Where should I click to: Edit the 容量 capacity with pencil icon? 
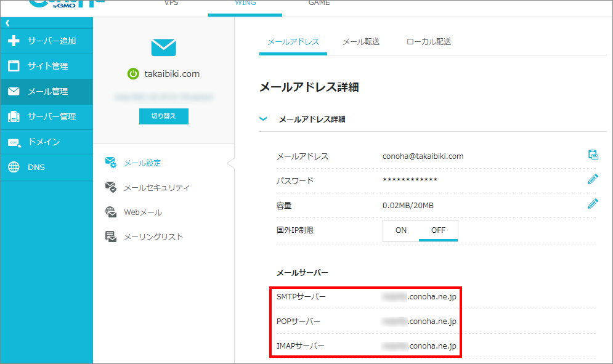[x=593, y=204]
